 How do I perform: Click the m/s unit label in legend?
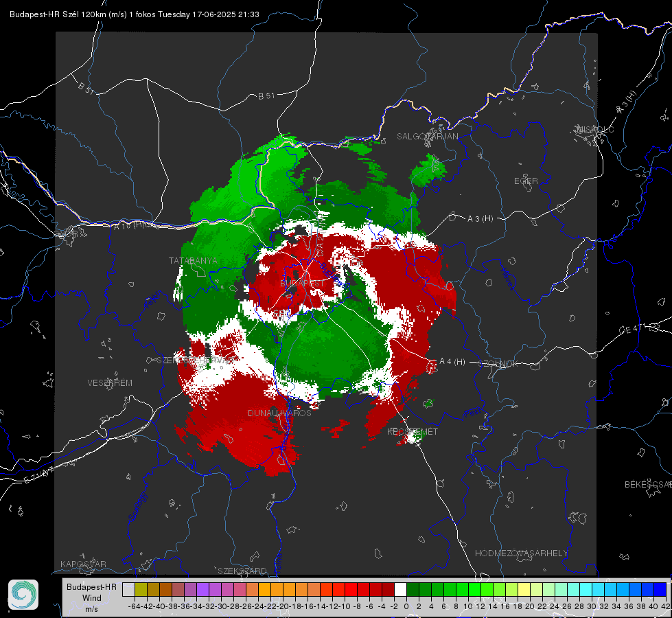click(92, 609)
